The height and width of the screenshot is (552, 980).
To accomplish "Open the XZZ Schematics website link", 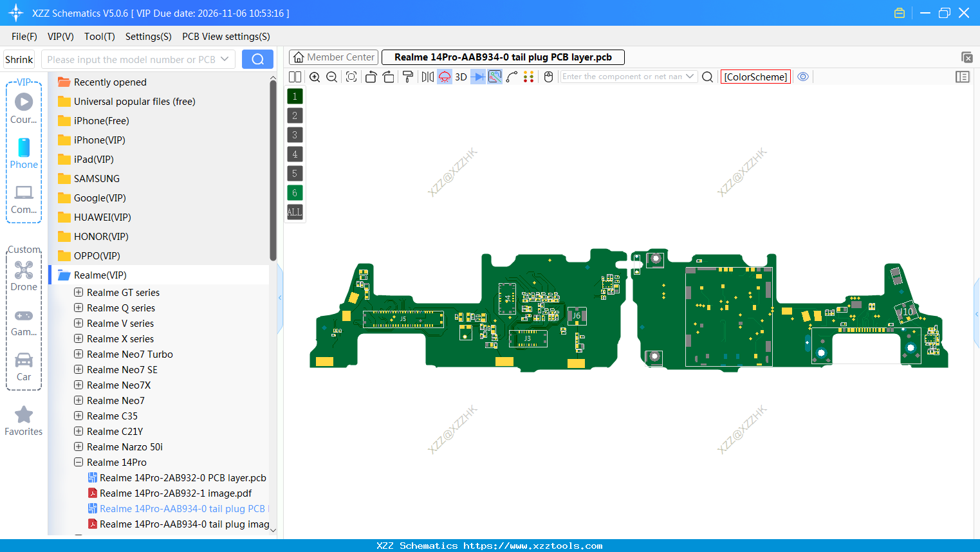I will pyautogui.click(x=490, y=545).
